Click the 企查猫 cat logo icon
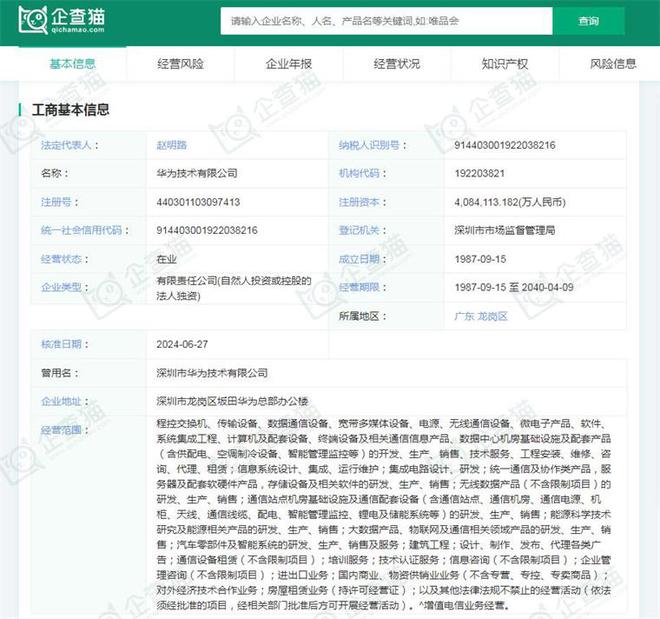 point(33,20)
